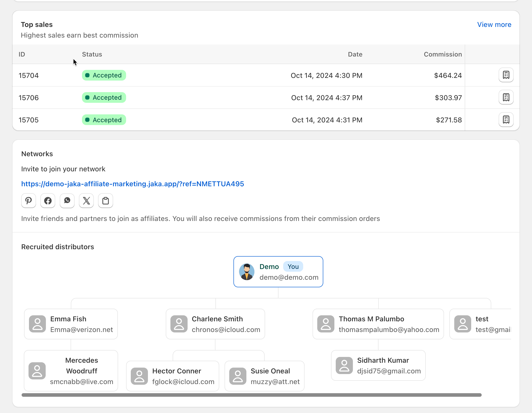Click the Commission column header
The width and height of the screenshot is (532, 413).
click(x=443, y=54)
